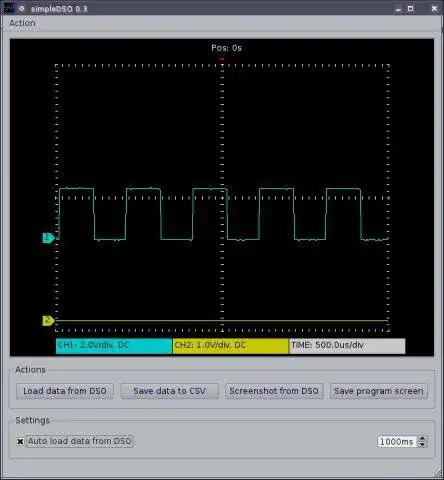Click the Pos: 0s readout

point(226,48)
